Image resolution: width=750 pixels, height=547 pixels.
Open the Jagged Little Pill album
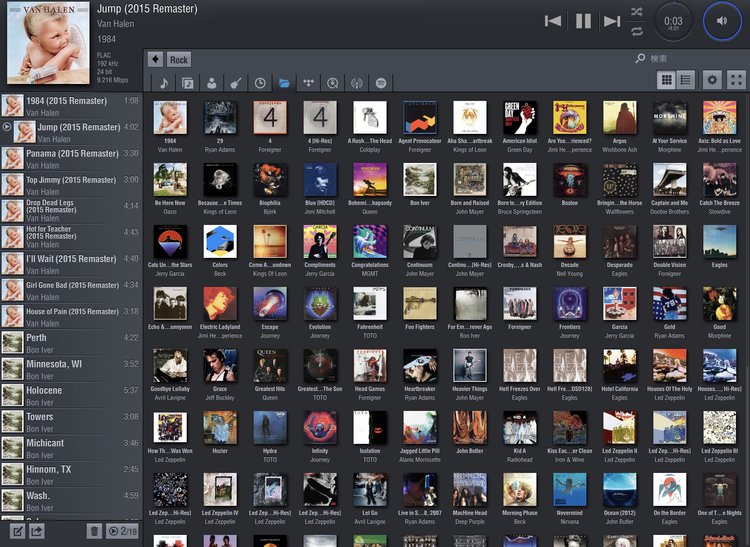[419, 428]
